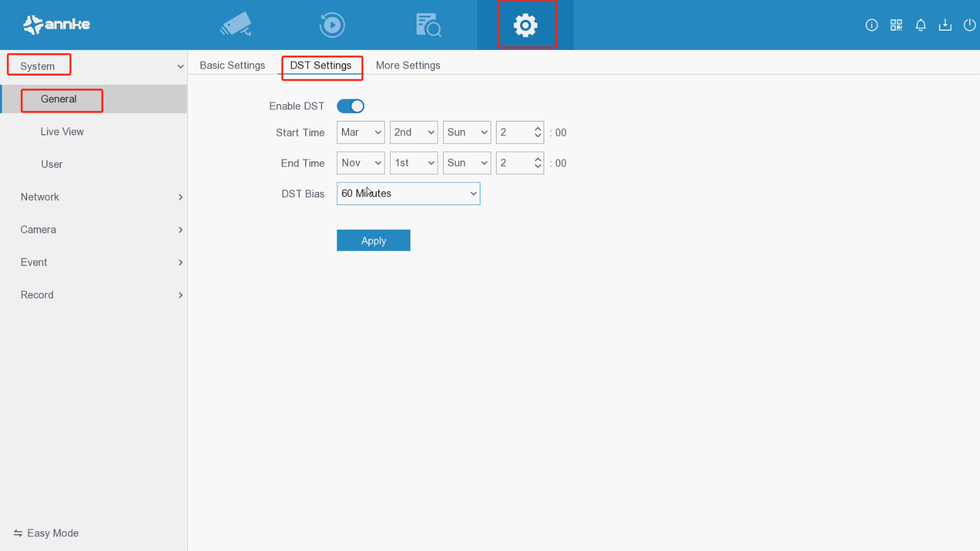980x551 pixels.
Task: Open the End Time week dropdown showing 1st
Action: [414, 163]
